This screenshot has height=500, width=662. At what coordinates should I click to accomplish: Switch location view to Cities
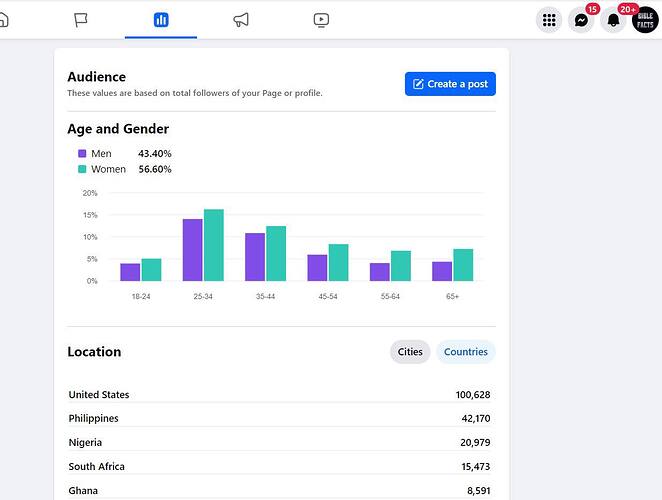click(x=410, y=351)
